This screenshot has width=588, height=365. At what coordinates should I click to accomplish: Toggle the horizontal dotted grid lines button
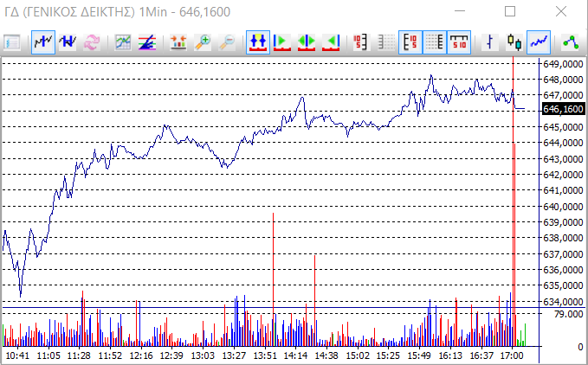point(435,42)
